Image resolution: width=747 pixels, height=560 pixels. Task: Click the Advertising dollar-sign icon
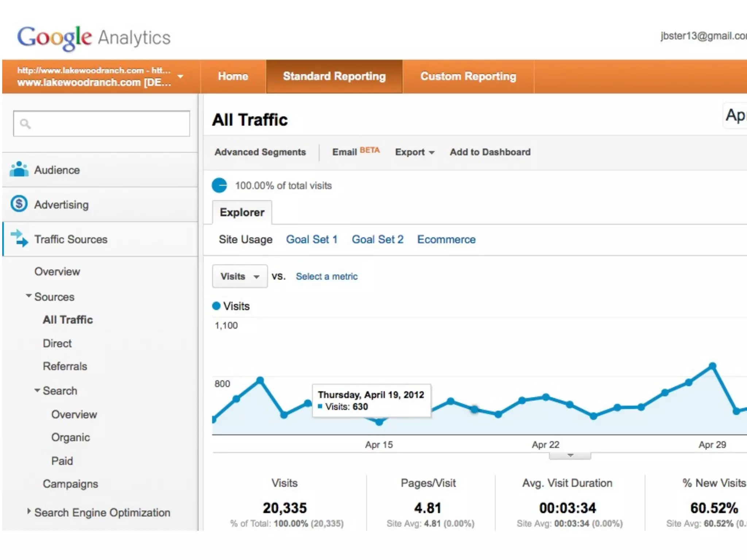pyautogui.click(x=19, y=204)
